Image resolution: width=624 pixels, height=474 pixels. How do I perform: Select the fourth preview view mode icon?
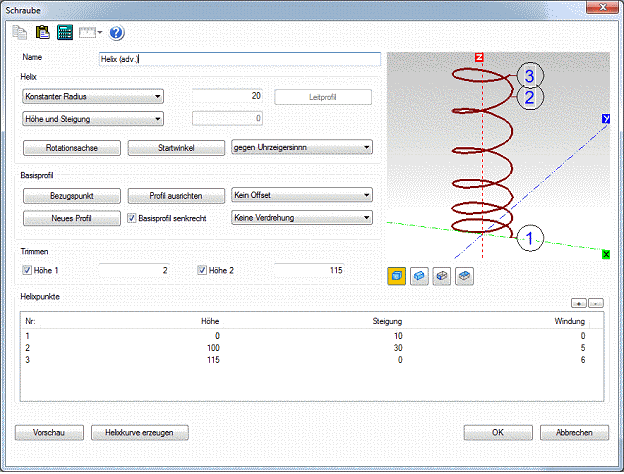pos(464,276)
